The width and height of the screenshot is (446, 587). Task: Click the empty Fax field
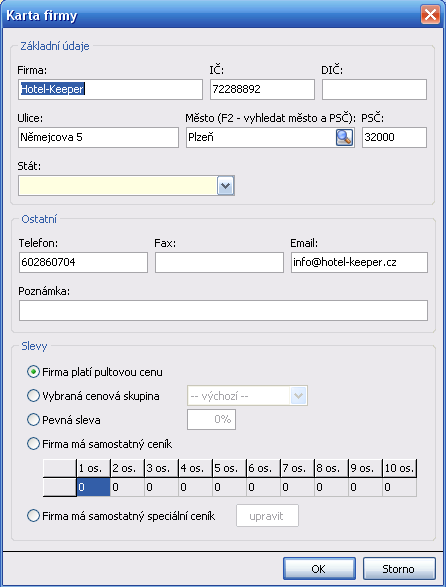[219, 262]
